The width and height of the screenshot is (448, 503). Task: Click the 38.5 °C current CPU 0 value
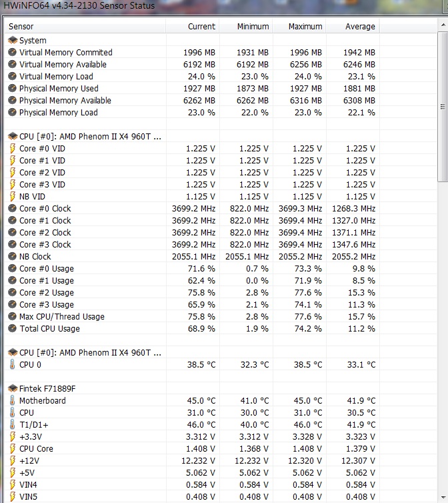(201, 364)
